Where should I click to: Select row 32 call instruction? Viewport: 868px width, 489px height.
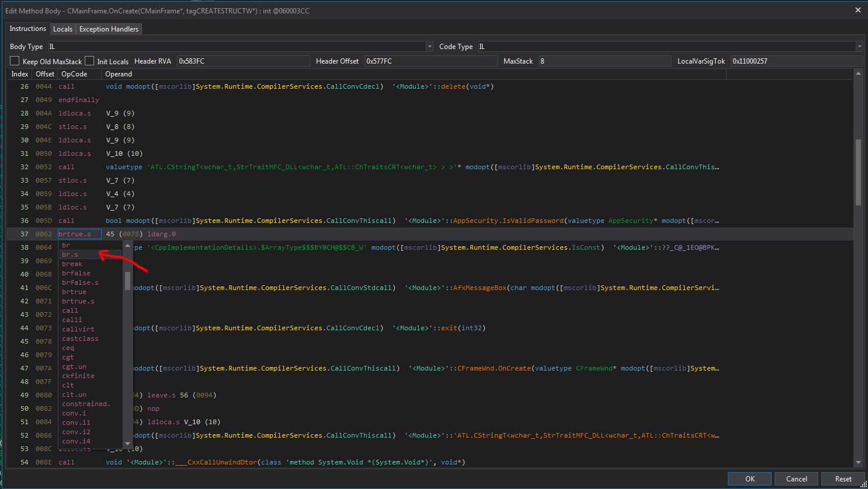(x=429, y=167)
